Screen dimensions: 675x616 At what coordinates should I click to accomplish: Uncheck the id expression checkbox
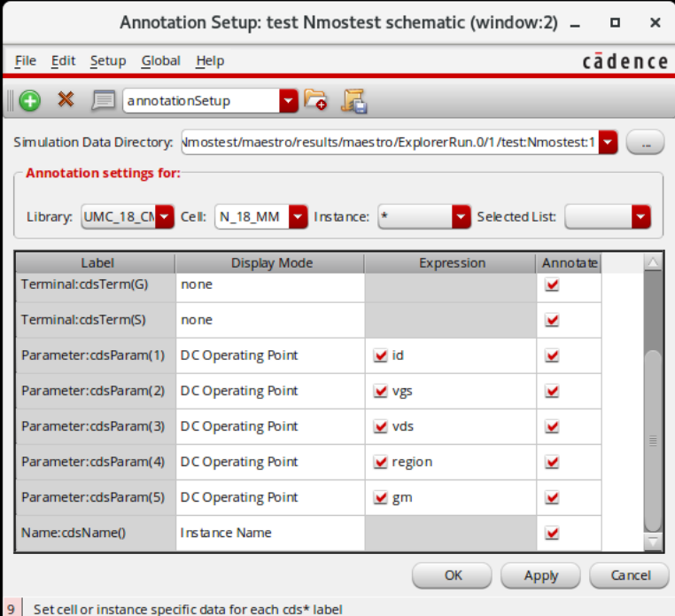(x=380, y=355)
